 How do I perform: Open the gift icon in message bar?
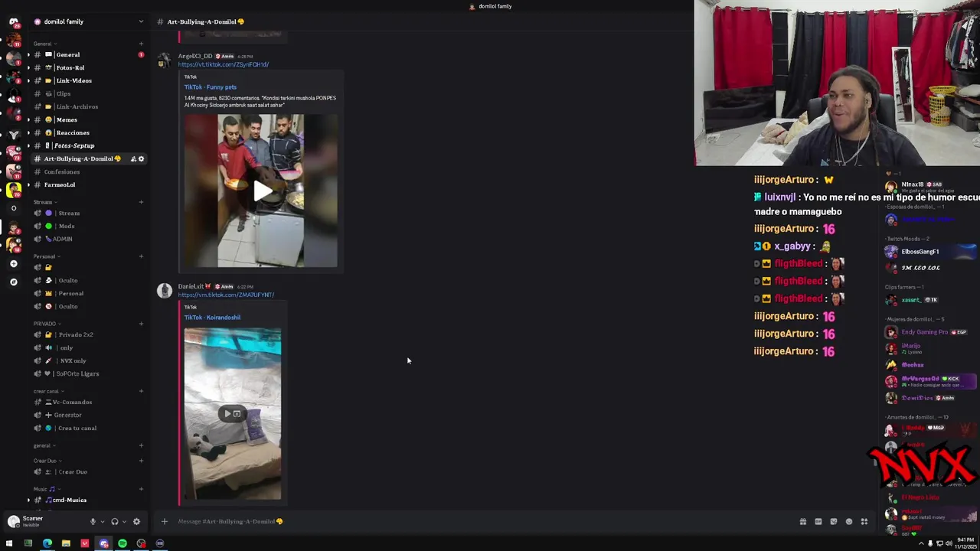click(x=802, y=522)
